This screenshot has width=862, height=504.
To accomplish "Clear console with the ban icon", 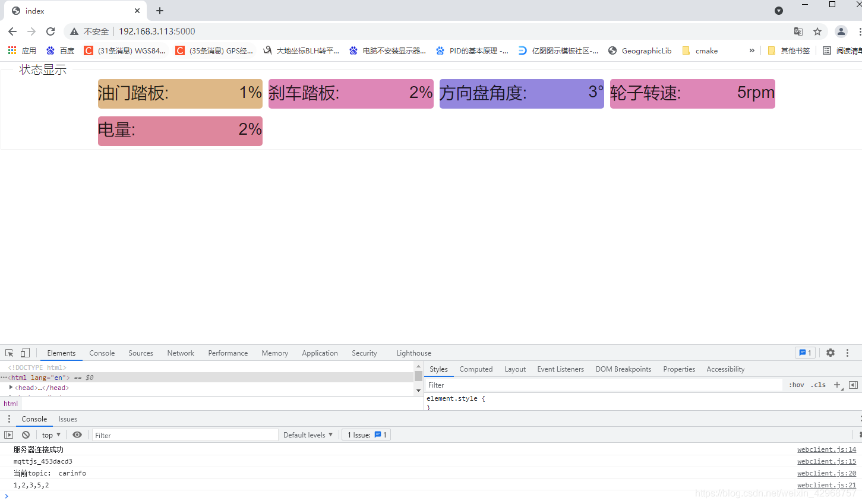I will [26, 435].
